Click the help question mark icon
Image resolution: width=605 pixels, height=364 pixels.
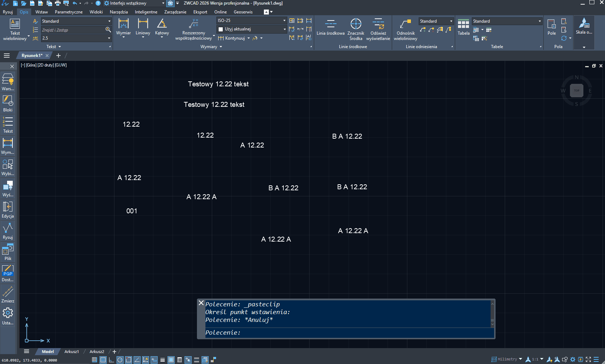coord(98,3)
